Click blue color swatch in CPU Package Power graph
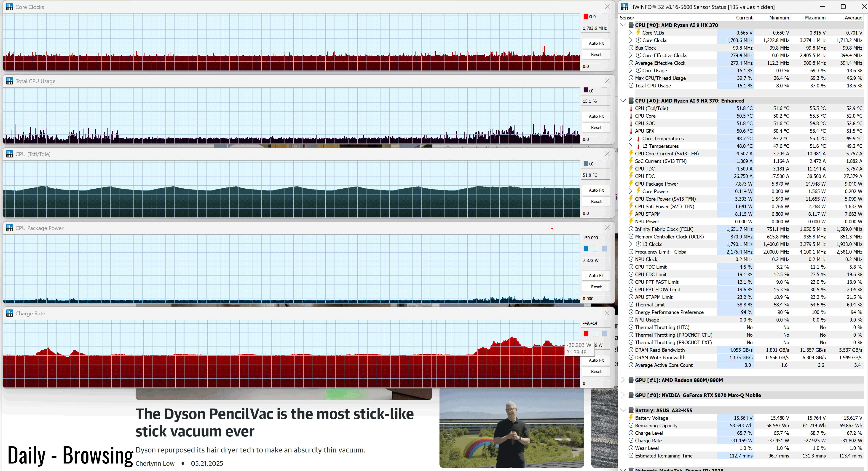This screenshot has height=471, width=868. tap(586, 249)
